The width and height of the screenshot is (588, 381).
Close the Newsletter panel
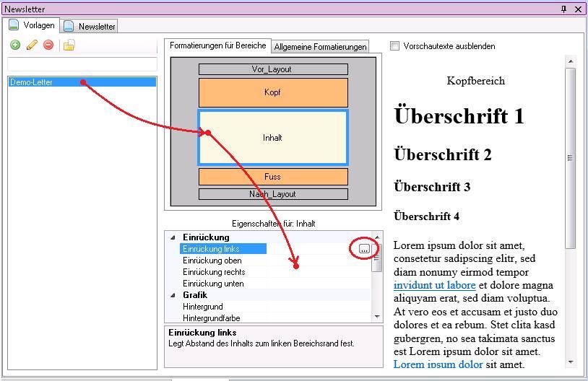click(x=579, y=9)
